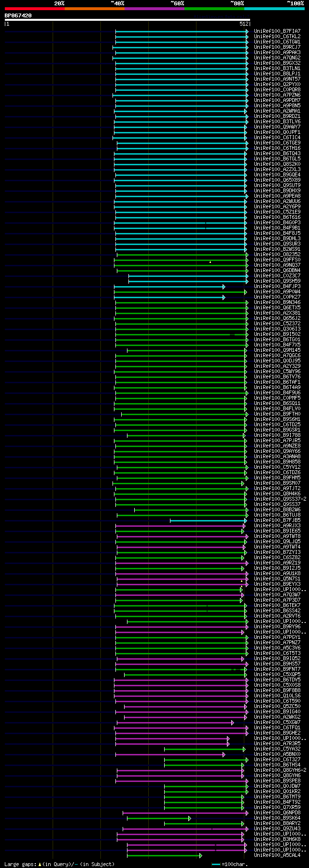Click the green segment of the identity color scale
Image resolution: width=309 pixels, height=868 pixels.
[214, 9]
